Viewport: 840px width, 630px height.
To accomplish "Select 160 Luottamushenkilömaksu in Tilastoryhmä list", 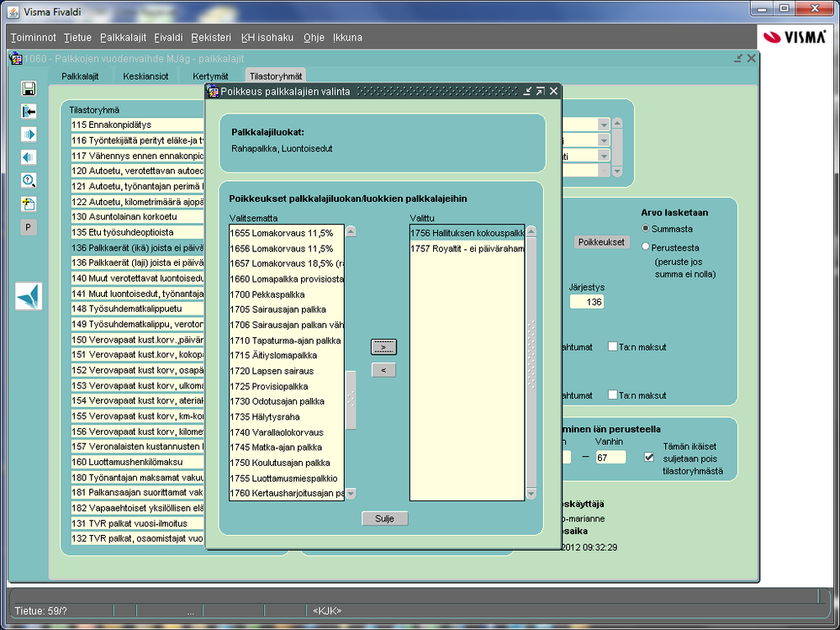I will pyautogui.click(x=138, y=462).
